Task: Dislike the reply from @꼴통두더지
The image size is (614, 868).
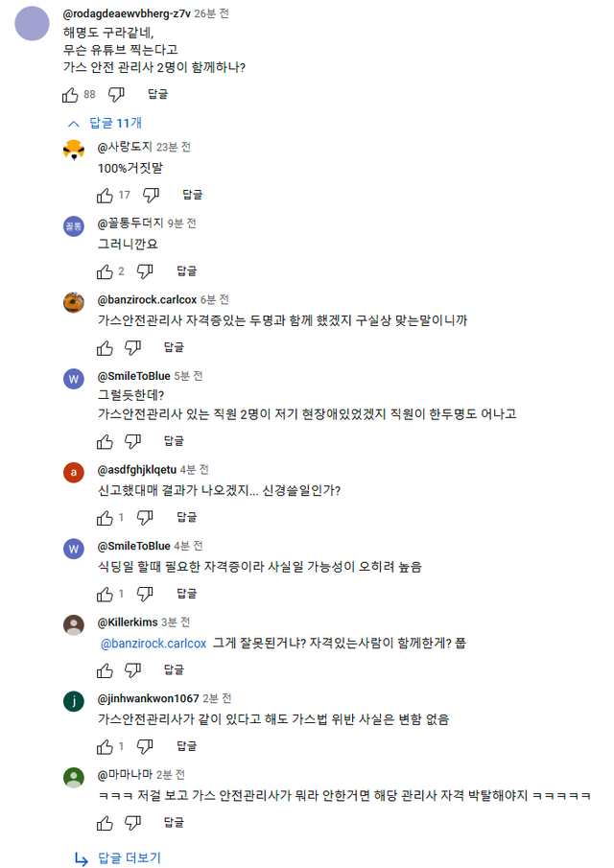Action: point(145,270)
